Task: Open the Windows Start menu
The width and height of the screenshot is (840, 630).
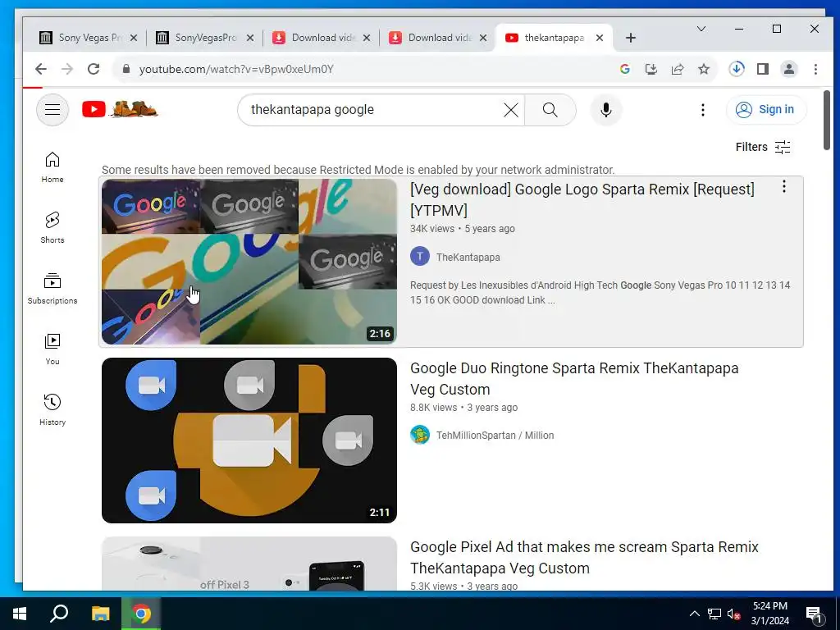Action: (20, 614)
